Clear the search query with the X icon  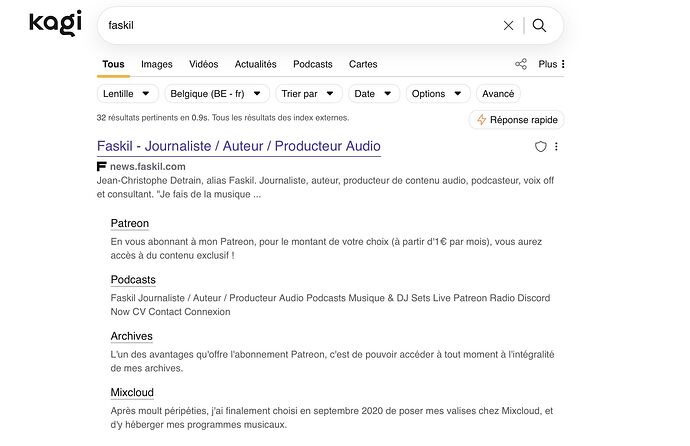(x=508, y=26)
